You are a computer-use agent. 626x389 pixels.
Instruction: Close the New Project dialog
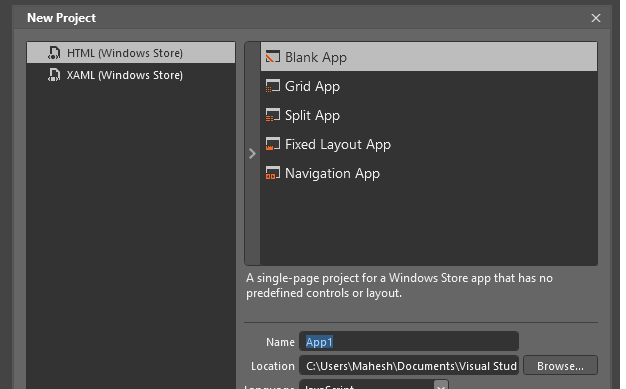(596, 18)
